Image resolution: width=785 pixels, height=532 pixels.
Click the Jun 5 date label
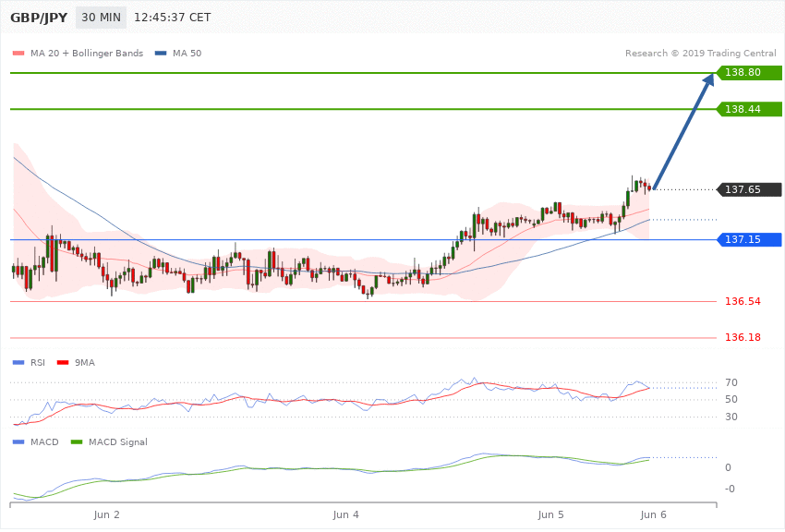pyautogui.click(x=550, y=515)
